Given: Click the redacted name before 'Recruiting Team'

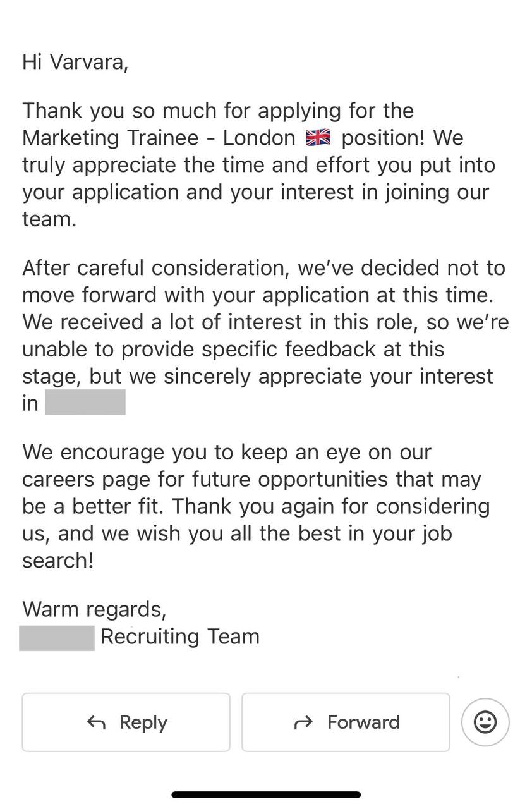Looking at the screenshot, I should 57,637.
